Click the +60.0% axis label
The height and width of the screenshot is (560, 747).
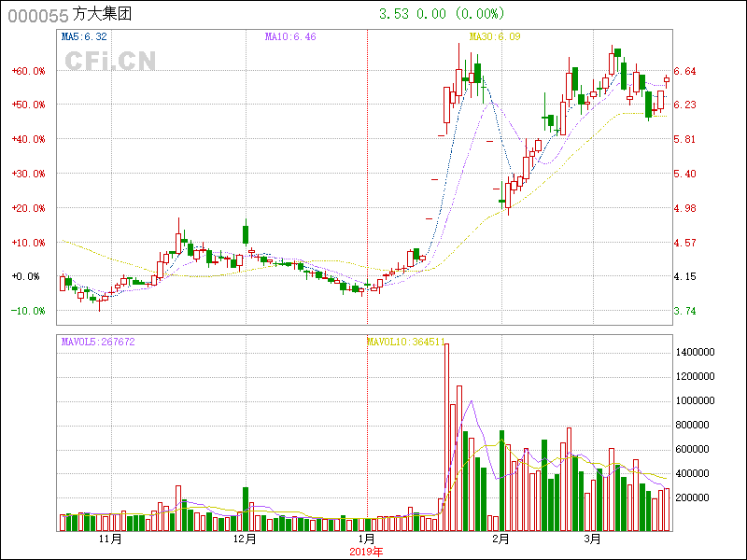tap(28, 71)
